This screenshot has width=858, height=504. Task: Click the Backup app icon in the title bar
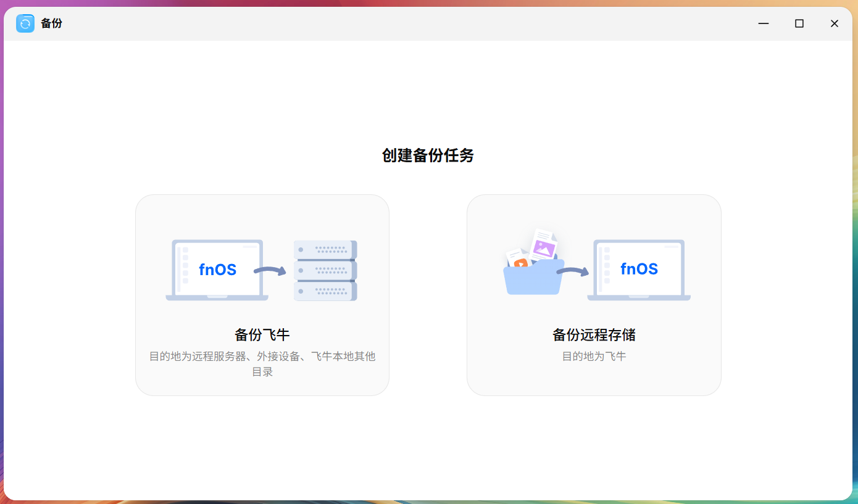(x=25, y=23)
